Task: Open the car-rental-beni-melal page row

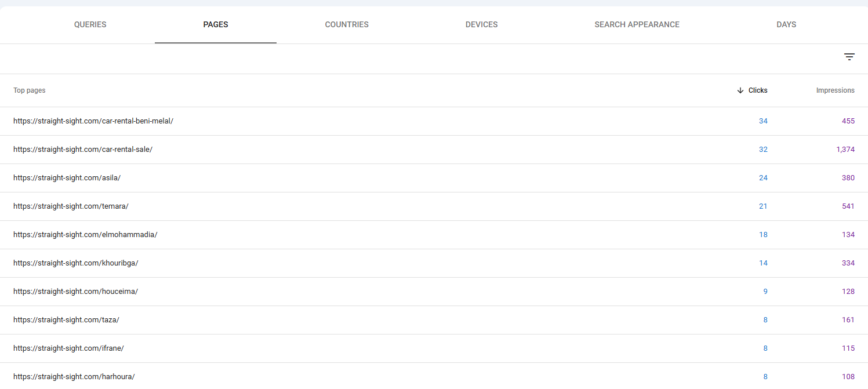Action: [434, 121]
